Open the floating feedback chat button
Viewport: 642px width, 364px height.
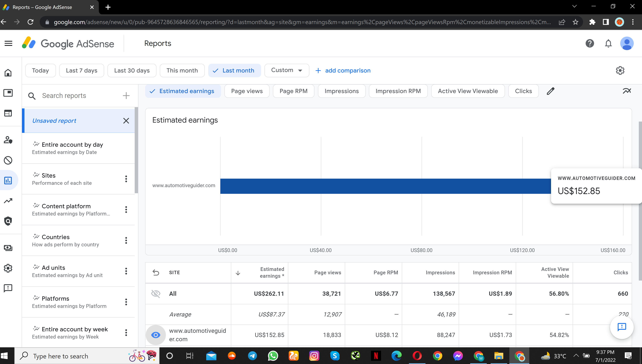622,327
